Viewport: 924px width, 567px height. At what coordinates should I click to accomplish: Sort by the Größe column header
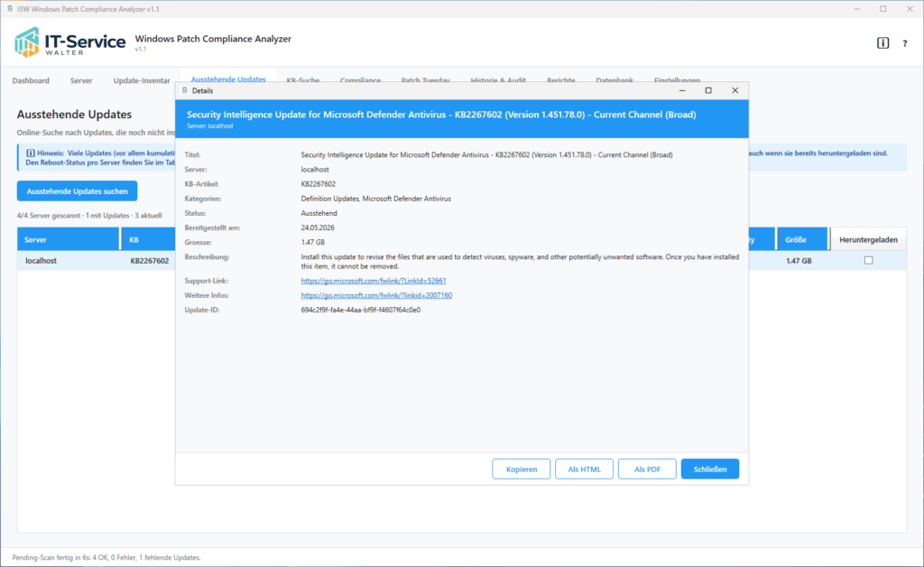tap(802, 239)
